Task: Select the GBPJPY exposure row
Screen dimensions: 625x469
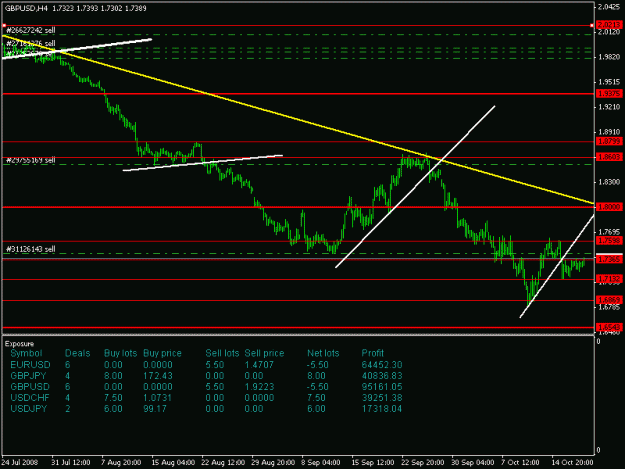Action: tap(206, 376)
